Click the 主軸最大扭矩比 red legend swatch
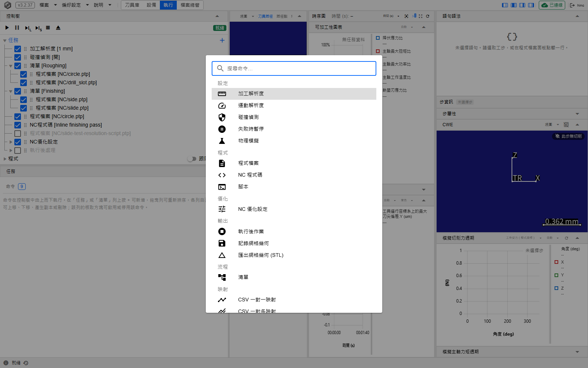588x368 pixels. coord(378,51)
